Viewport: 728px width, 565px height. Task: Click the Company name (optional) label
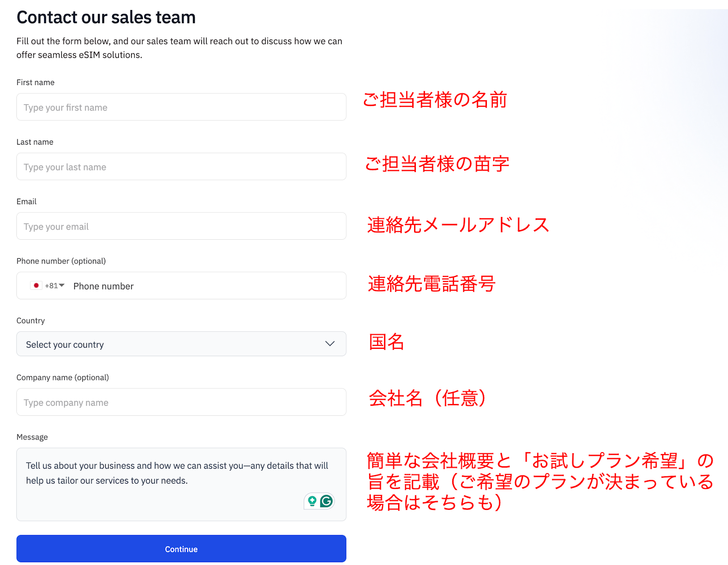click(x=63, y=377)
